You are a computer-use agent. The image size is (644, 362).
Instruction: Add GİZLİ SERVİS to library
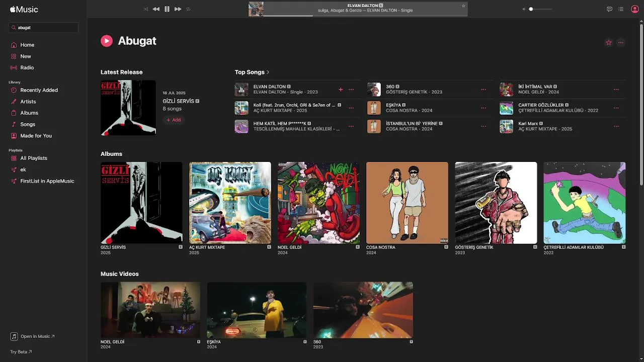[174, 120]
